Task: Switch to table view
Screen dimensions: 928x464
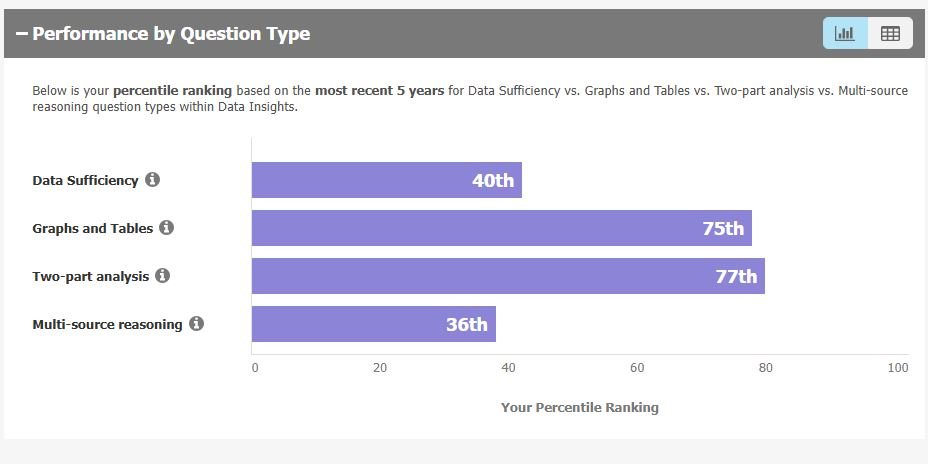Action: (x=890, y=33)
